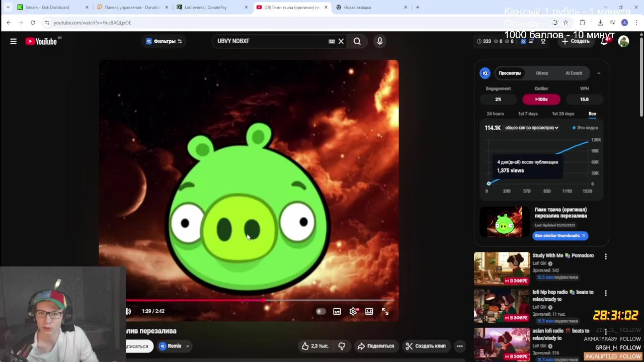Click the Создать create button

click(x=575, y=41)
